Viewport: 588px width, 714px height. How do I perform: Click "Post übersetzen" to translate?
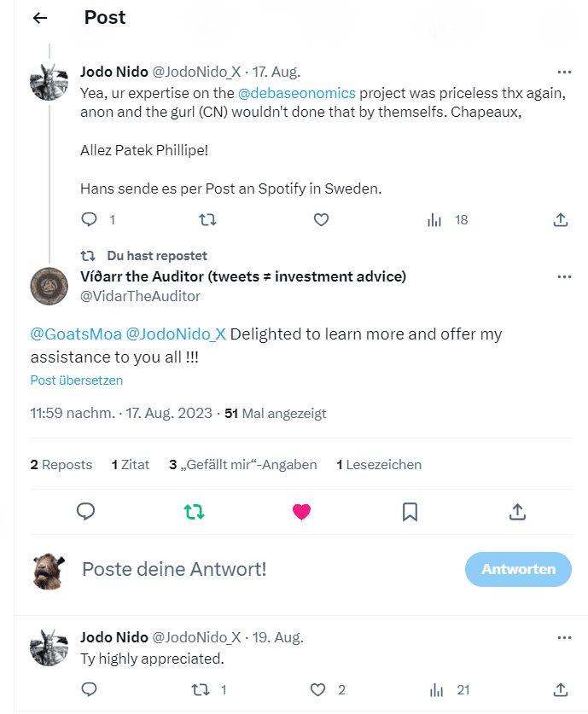(77, 380)
